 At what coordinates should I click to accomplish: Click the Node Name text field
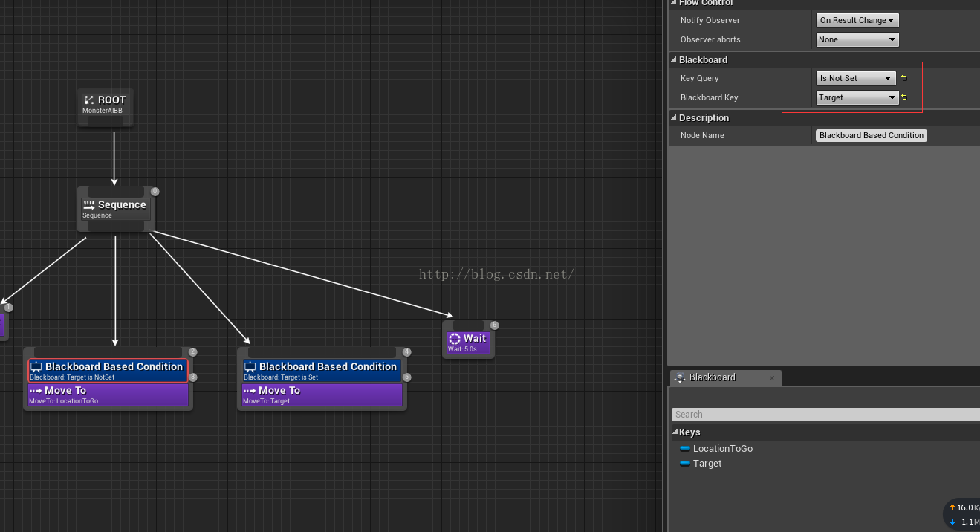click(872, 135)
